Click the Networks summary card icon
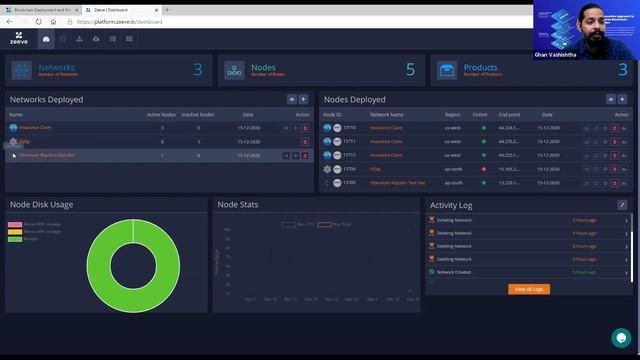Image resolution: width=640 pixels, height=360 pixels. 22,70
